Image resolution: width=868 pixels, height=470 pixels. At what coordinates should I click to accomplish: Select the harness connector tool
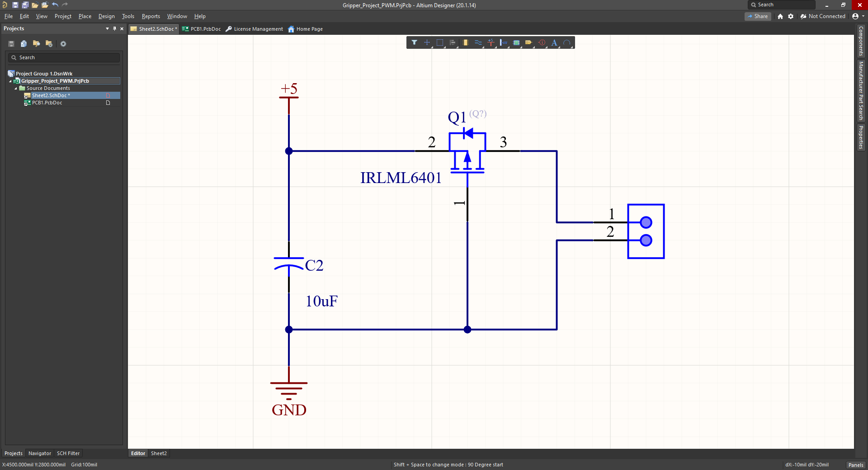(503, 42)
